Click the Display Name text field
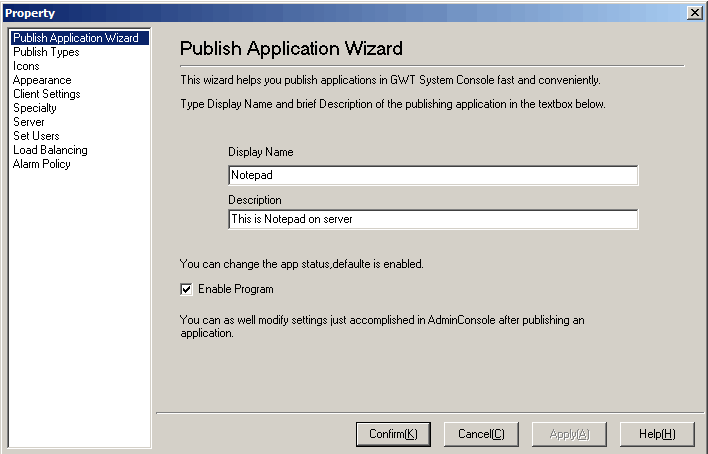This screenshot has height=454, width=708. (432, 175)
